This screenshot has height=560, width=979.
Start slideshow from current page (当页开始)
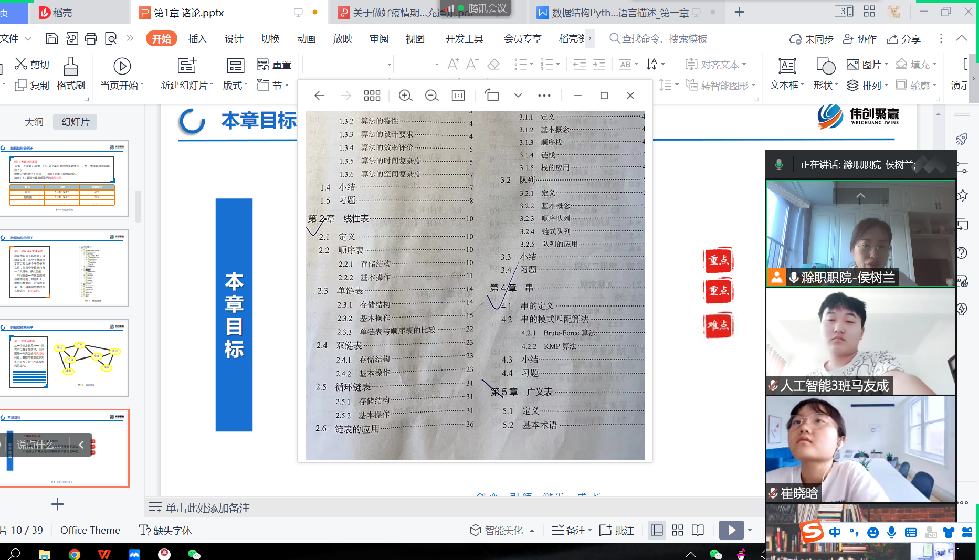coord(122,74)
